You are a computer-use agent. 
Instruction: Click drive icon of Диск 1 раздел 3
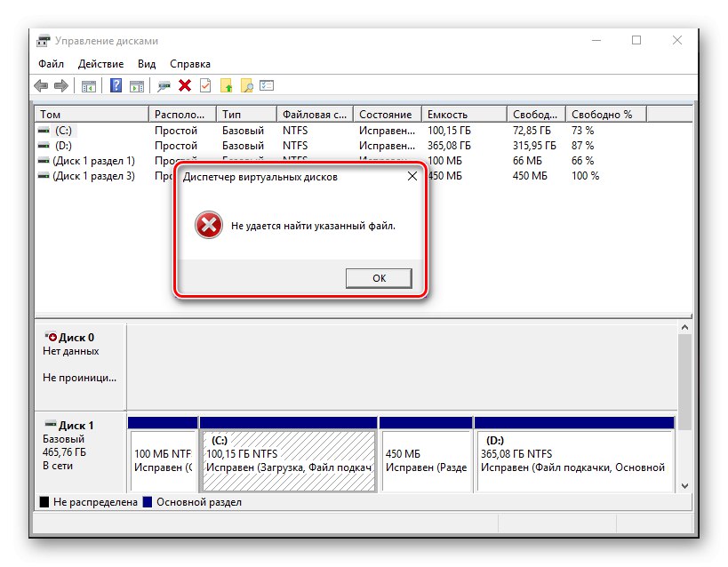[x=44, y=176]
